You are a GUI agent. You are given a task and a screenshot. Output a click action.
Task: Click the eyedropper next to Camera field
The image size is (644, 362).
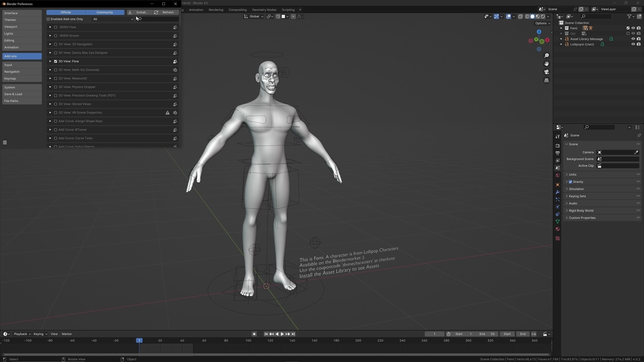pos(636,152)
